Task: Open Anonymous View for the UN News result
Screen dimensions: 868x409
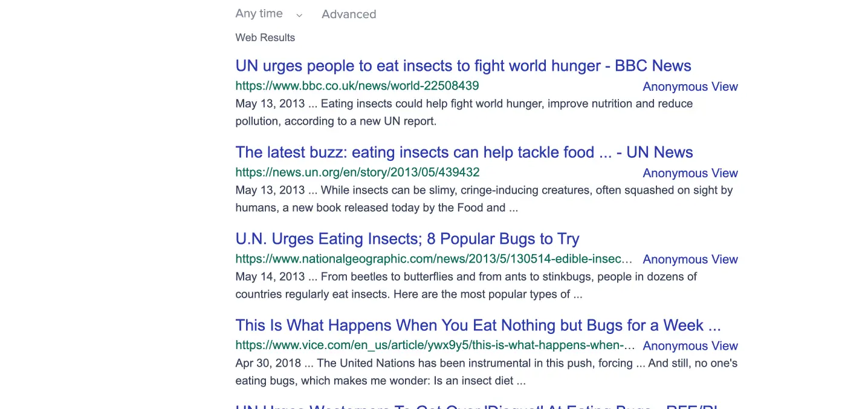Action: (x=690, y=173)
